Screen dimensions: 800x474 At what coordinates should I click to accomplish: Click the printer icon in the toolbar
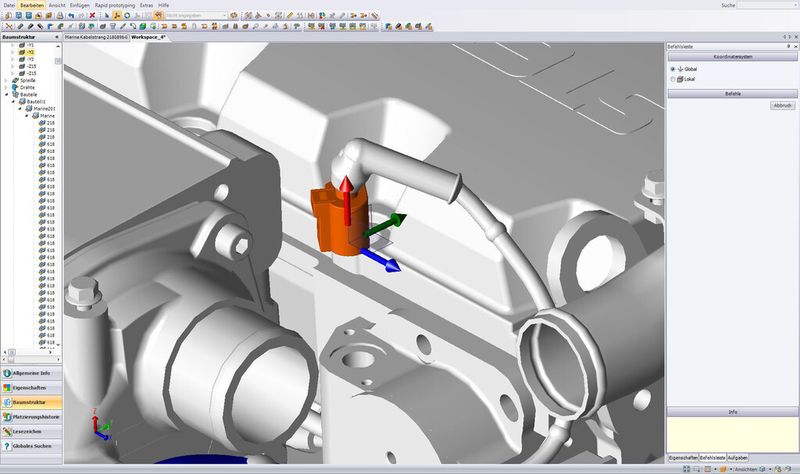click(60, 16)
